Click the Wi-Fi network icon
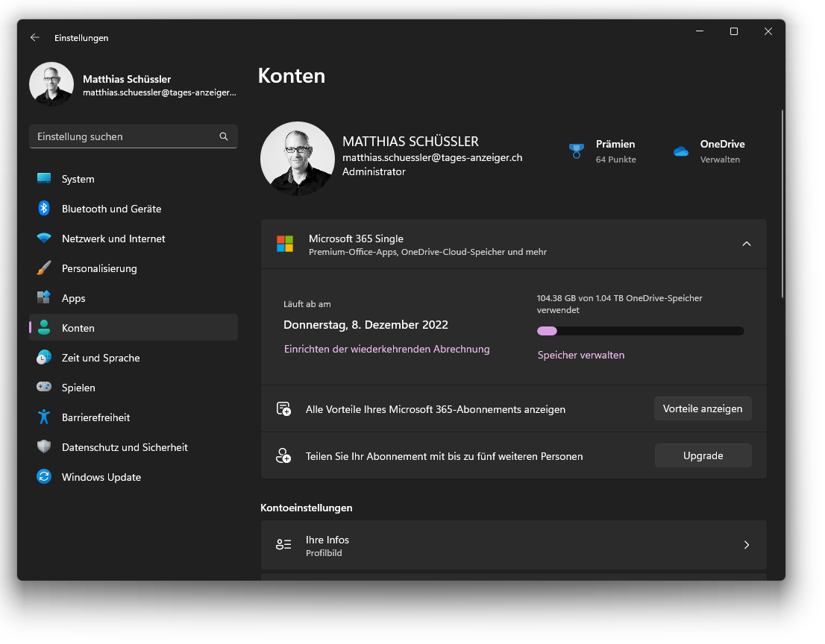The height and width of the screenshot is (644, 825). pyautogui.click(x=44, y=239)
